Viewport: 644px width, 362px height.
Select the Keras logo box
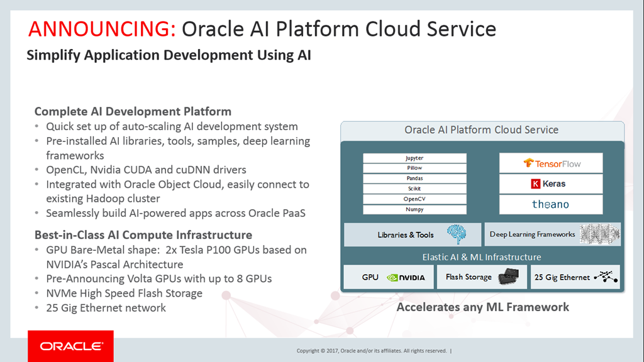tap(551, 184)
